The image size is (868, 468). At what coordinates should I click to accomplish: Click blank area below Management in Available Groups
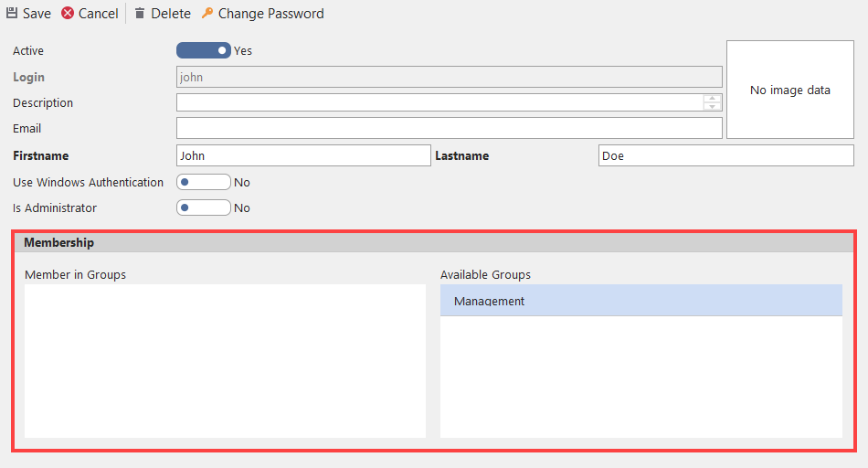(640, 377)
